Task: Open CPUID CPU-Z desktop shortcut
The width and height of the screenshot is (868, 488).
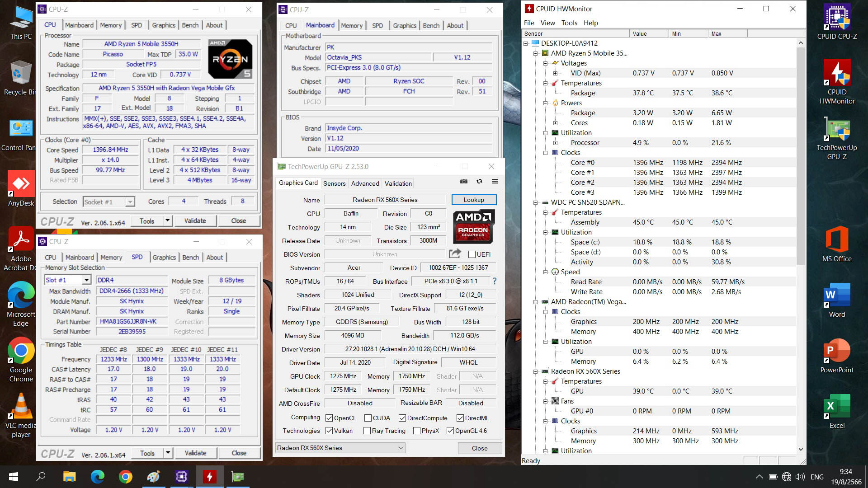Action: point(837,23)
